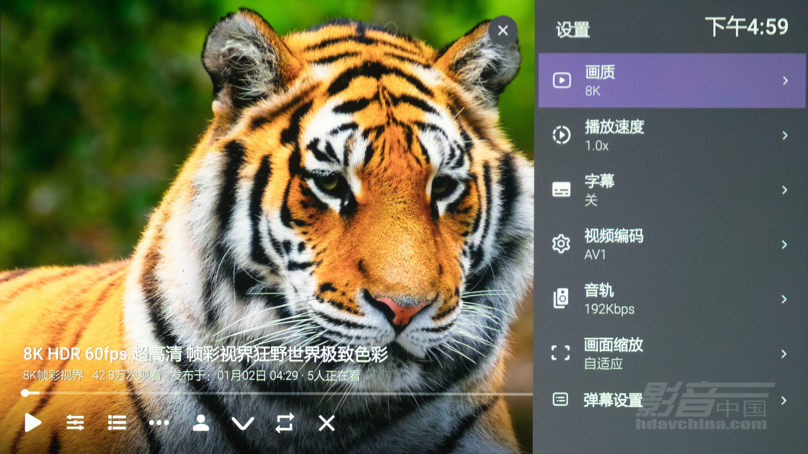Click the clock 下午4:59

click(747, 27)
